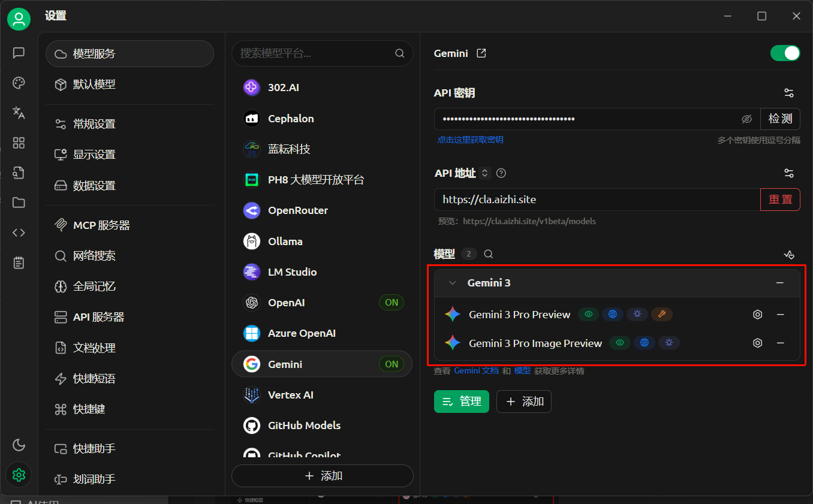This screenshot has height=504, width=813.
Task: Open the chat assistant sidebar icon
Action: pos(19,53)
